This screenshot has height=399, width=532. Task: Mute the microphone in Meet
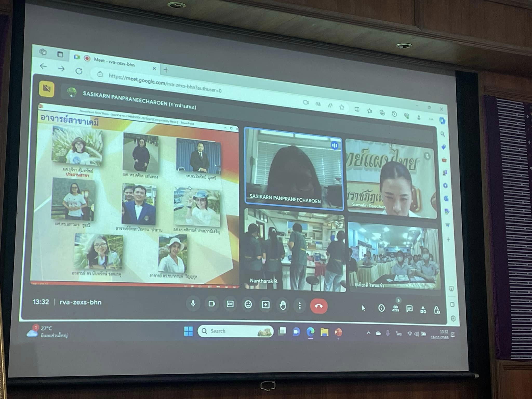(x=193, y=303)
